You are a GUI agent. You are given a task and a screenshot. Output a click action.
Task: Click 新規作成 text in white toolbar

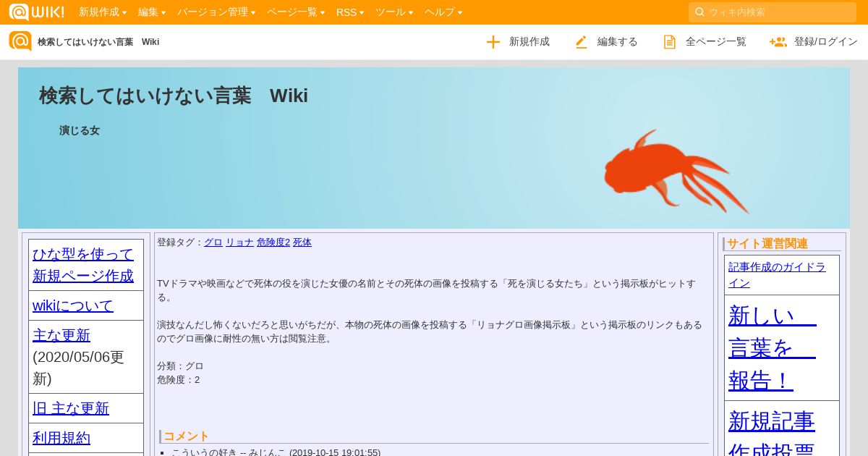(x=529, y=42)
